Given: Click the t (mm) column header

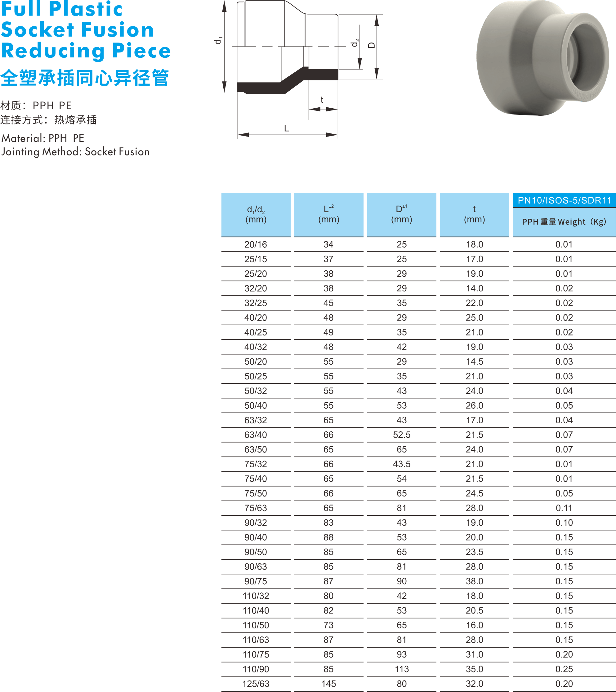Looking at the screenshot, I should [474, 214].
